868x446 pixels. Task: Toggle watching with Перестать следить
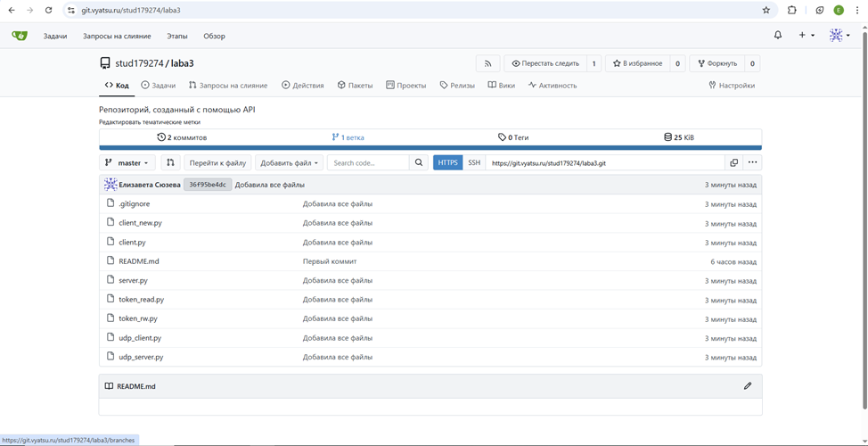point(545,63)
